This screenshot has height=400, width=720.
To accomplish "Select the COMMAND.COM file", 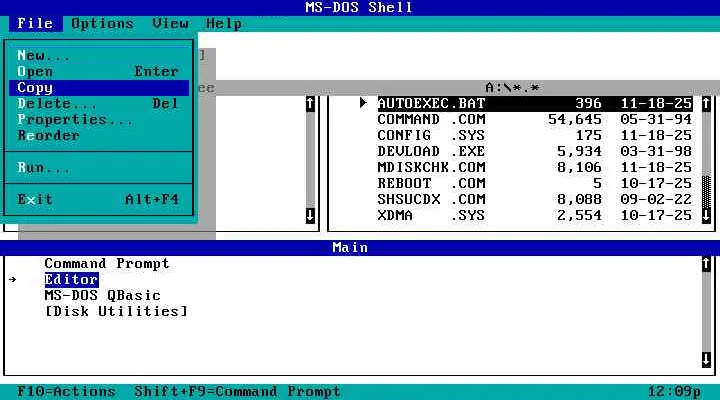I will [x=535, y=119].
